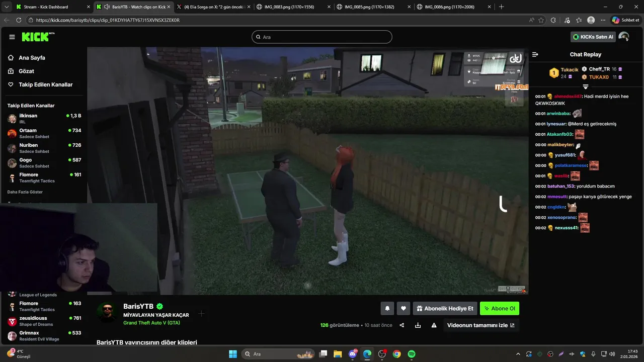Open Flomore channel with 163 viewers

[x=44, y=306]
